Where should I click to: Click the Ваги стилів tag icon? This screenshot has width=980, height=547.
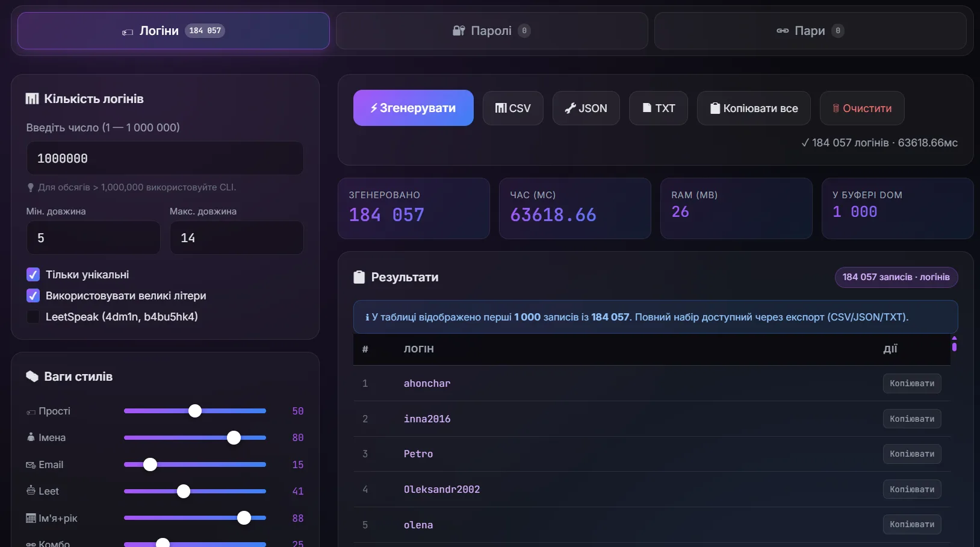pos(32,377)
